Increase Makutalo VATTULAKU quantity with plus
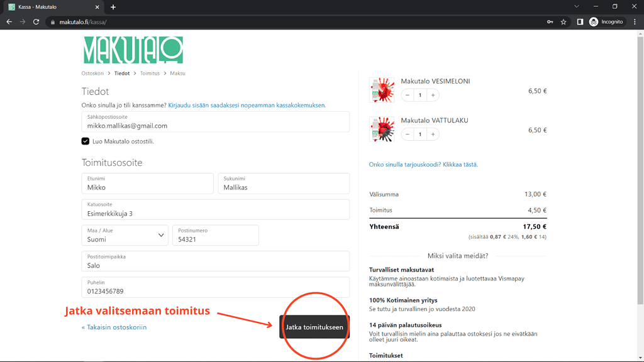The image size is (644, 362). click(x=433, y=134)
